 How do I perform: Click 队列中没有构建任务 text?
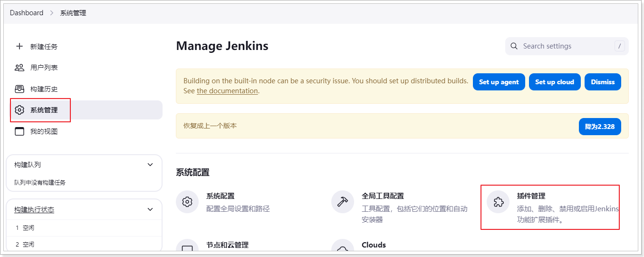coord(40,182)
